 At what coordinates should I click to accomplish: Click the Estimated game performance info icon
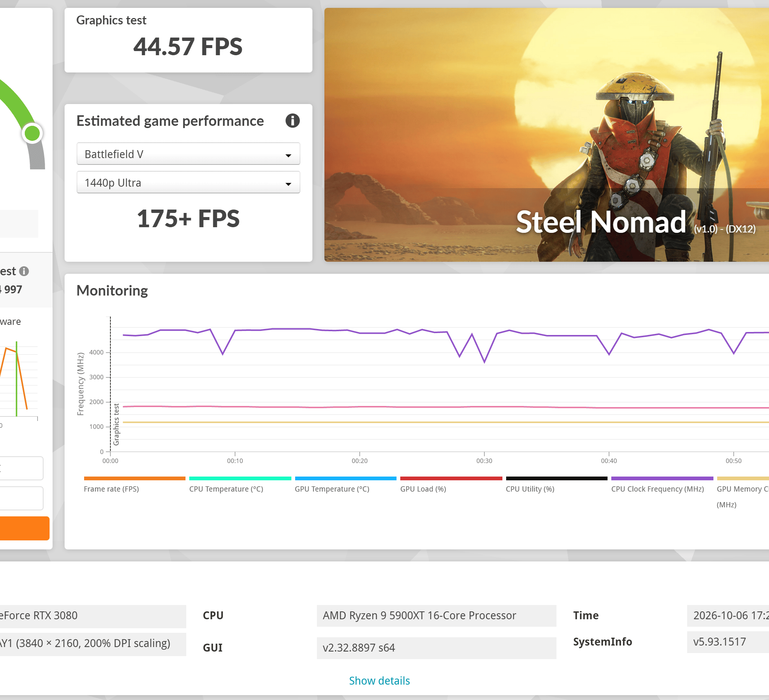point(293,121)
